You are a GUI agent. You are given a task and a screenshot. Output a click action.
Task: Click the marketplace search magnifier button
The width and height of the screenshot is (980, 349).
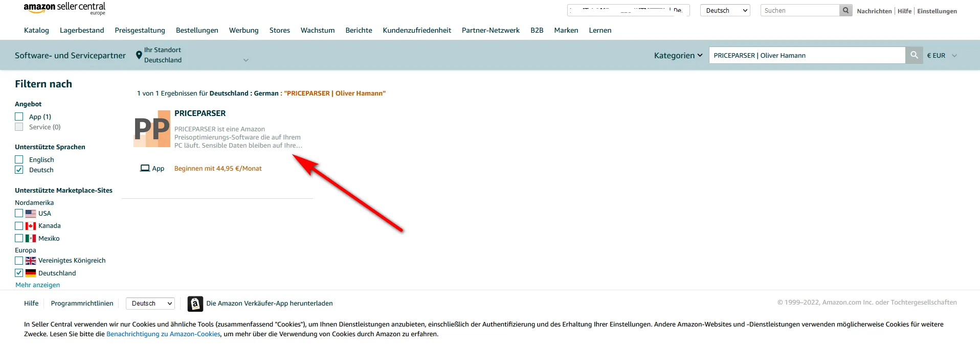pyautogui.click(x=914, y=55)
